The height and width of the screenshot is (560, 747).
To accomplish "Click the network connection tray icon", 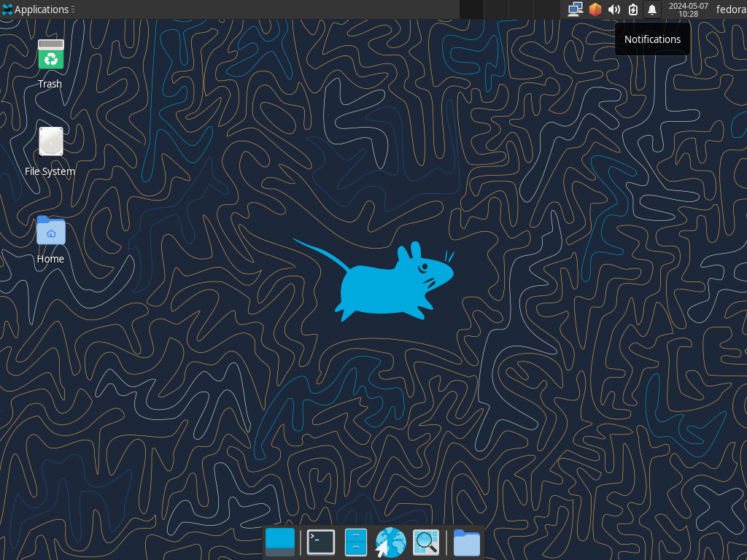I will point(576,9).
